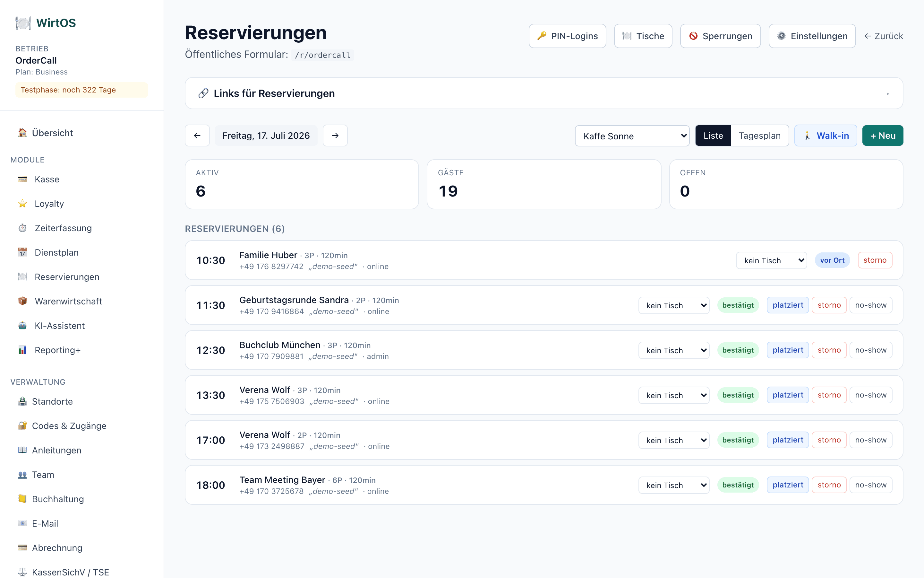924x578 pixels.
Task: Click the KassenSichV / TSE scales icon
Action: click(22, 572)
